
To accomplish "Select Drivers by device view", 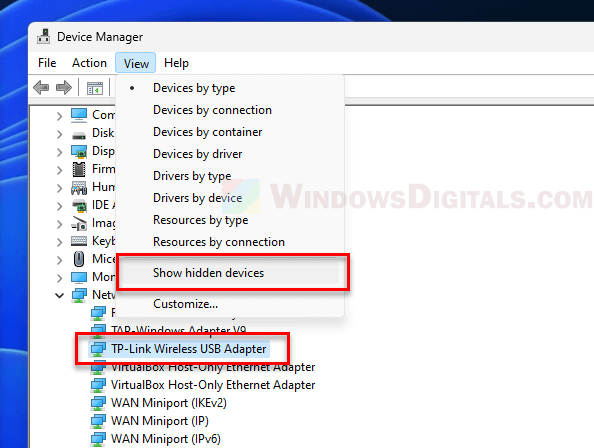I will coord(230,198).
